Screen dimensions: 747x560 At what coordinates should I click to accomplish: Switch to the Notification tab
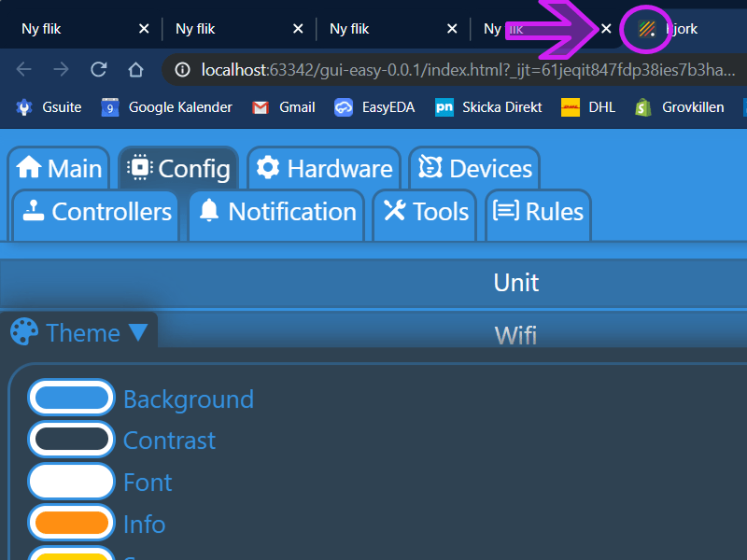coord(276,215)
